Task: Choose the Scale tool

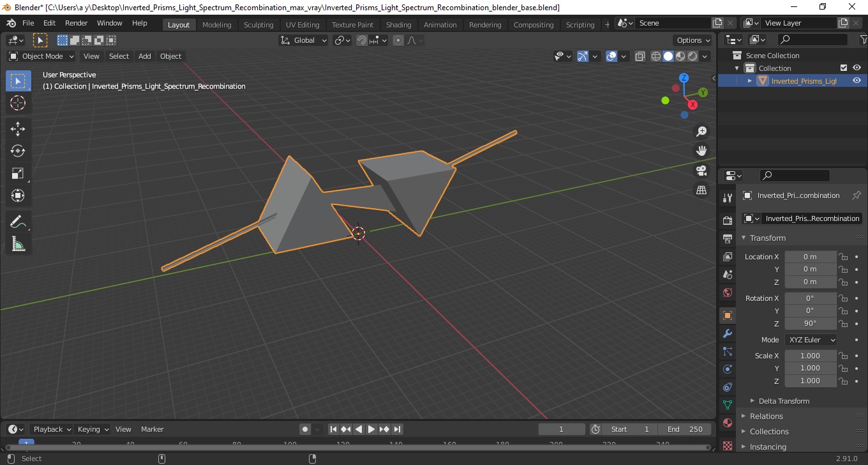Action: coord(18,173)
